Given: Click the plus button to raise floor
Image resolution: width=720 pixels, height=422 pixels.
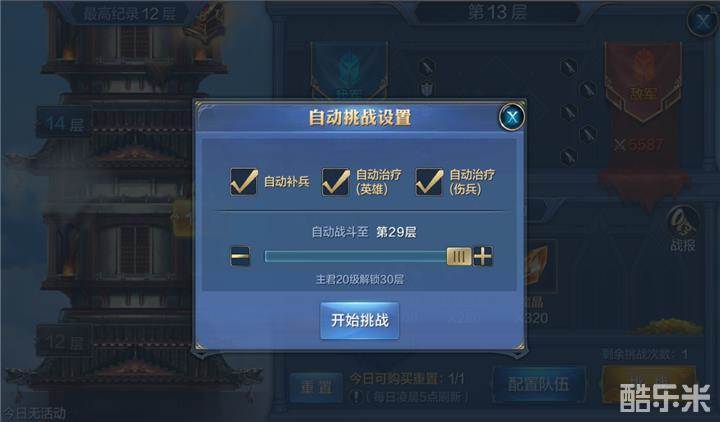Looking at the screenshot, I should (483, 256).
